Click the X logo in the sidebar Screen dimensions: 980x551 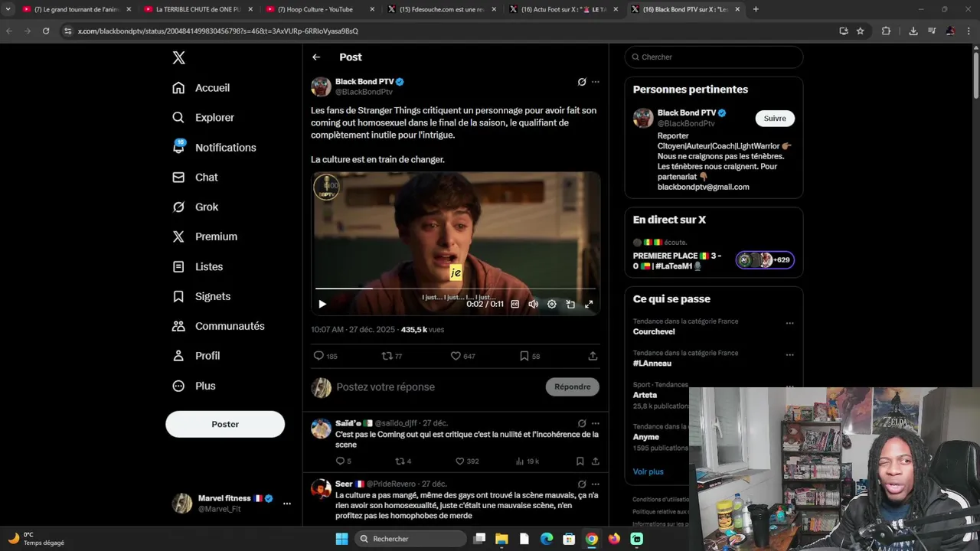click(178, 57)
